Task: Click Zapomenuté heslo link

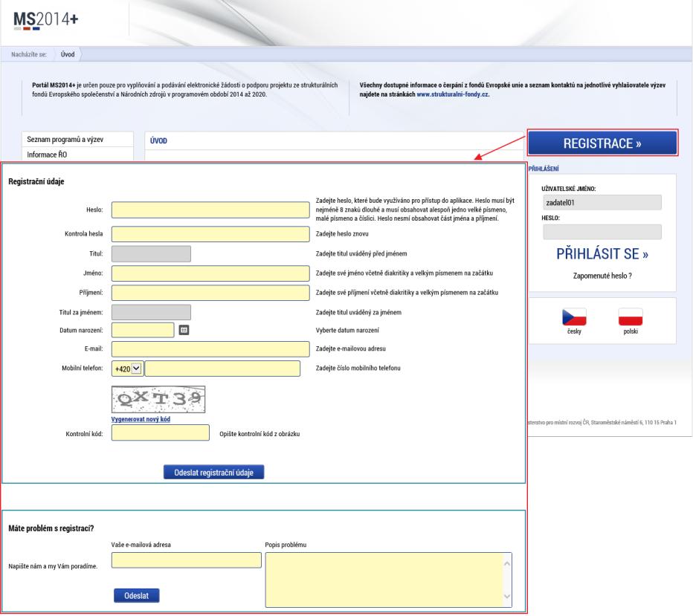Action: 602,276
